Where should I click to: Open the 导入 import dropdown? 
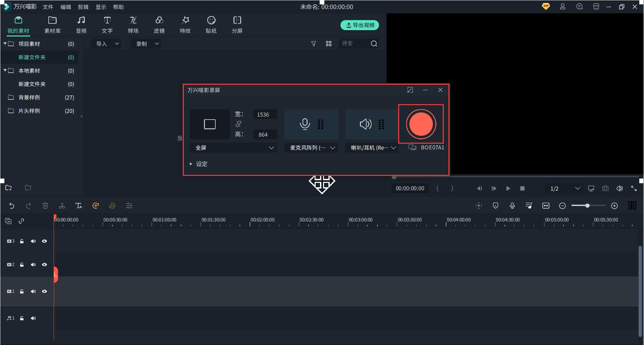click(107, 44)
